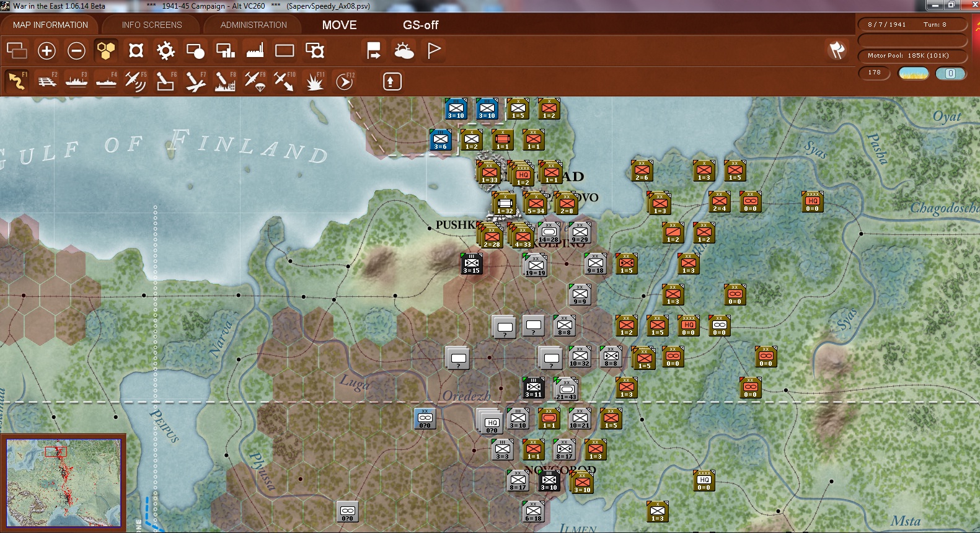
Task: Select the F5 air recon mode
Action: [x=136, y=81]
